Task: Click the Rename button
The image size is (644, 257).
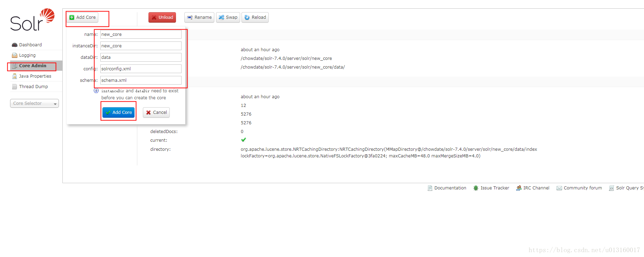Action: click(x=199, y=17)
